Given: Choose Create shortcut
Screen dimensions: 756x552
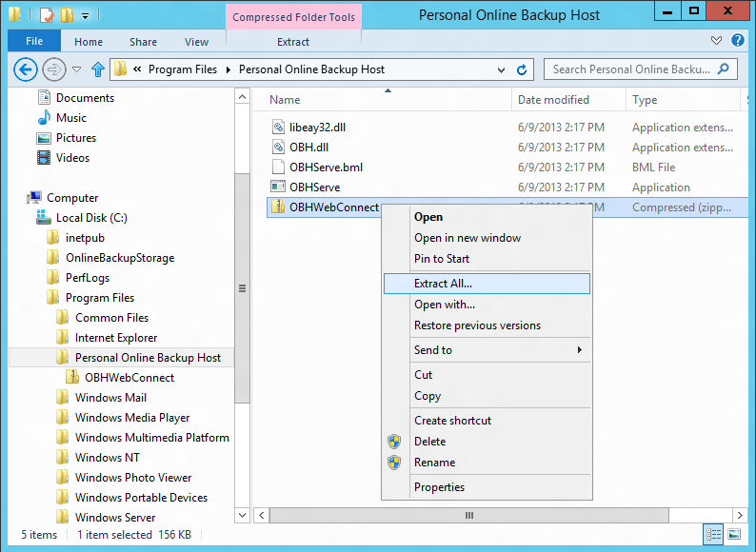Looking at the screenshot, I should click(x=487, y=421).
